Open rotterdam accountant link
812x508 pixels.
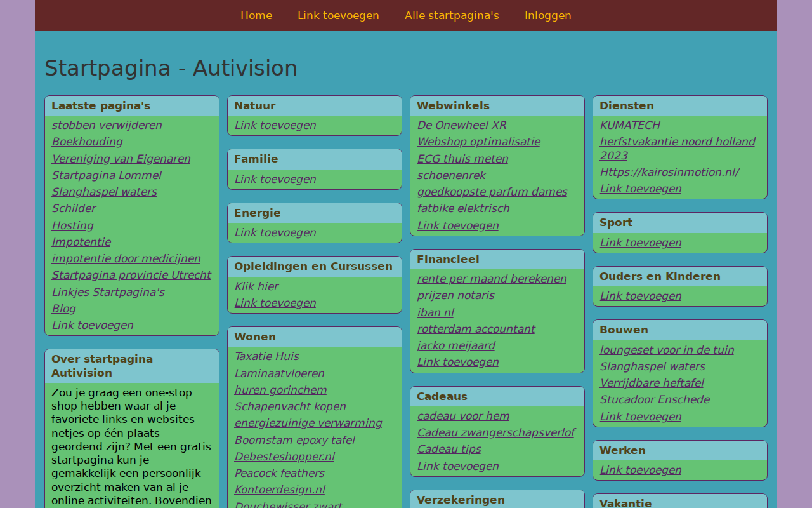click(476, 329)
